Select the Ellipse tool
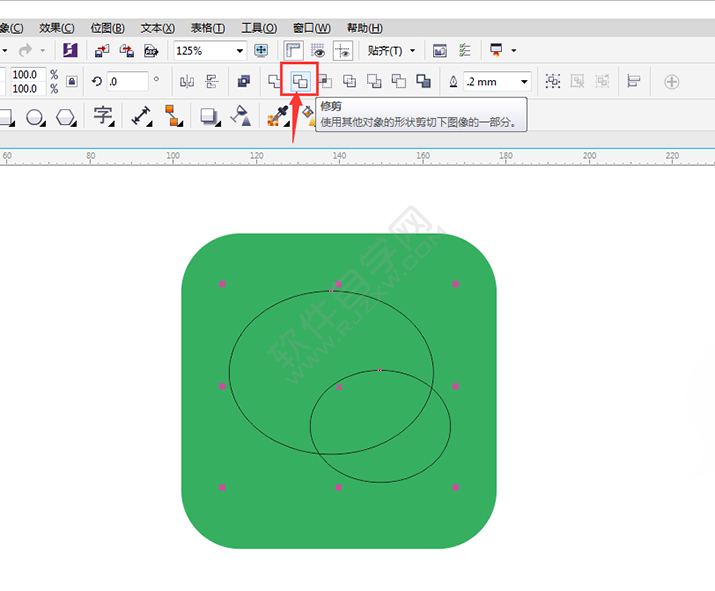This screenshot has width=715, height=591. click(35, 117)
